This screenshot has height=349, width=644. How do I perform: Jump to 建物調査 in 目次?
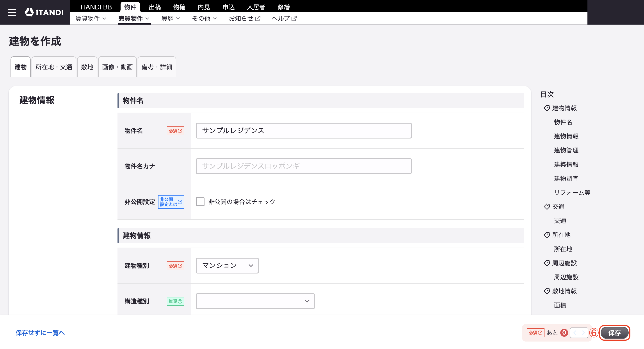click(x=566, y=178)
